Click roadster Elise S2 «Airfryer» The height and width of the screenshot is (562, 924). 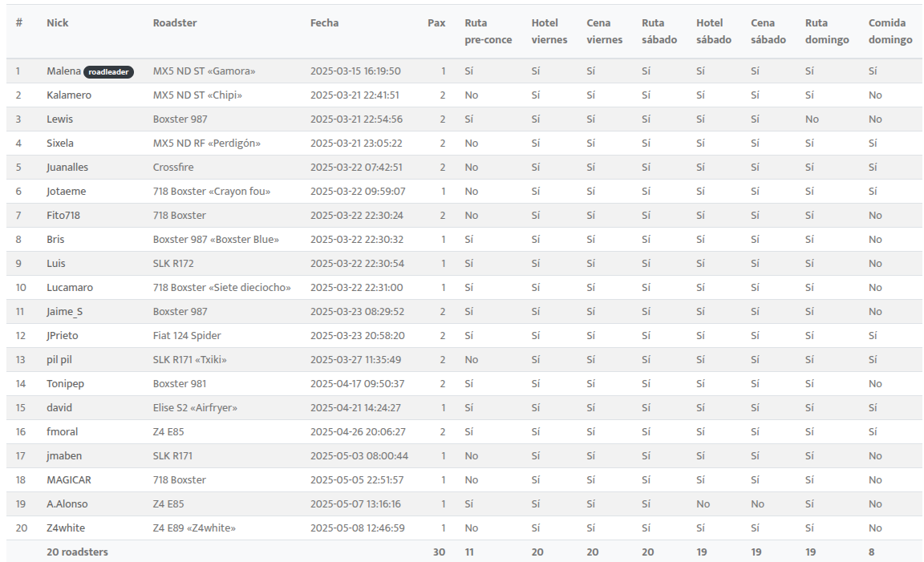(195, 407)
